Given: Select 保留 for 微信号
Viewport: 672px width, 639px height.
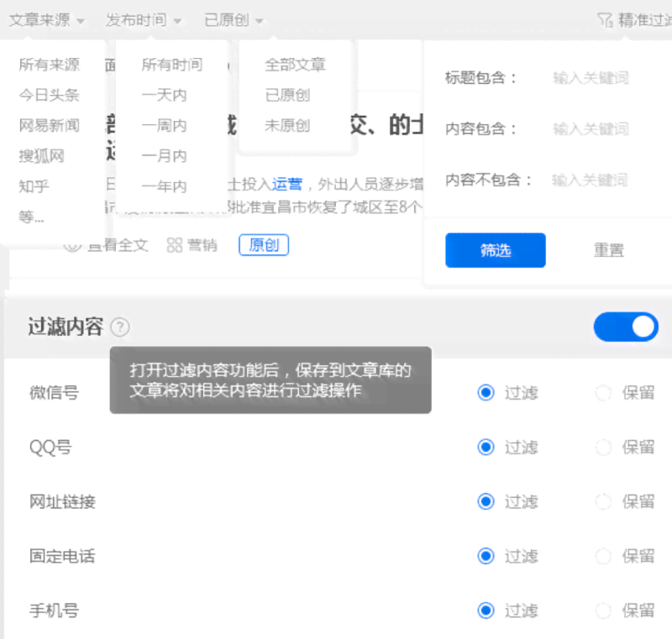Looking at the screenshot, I should (603, 393).
